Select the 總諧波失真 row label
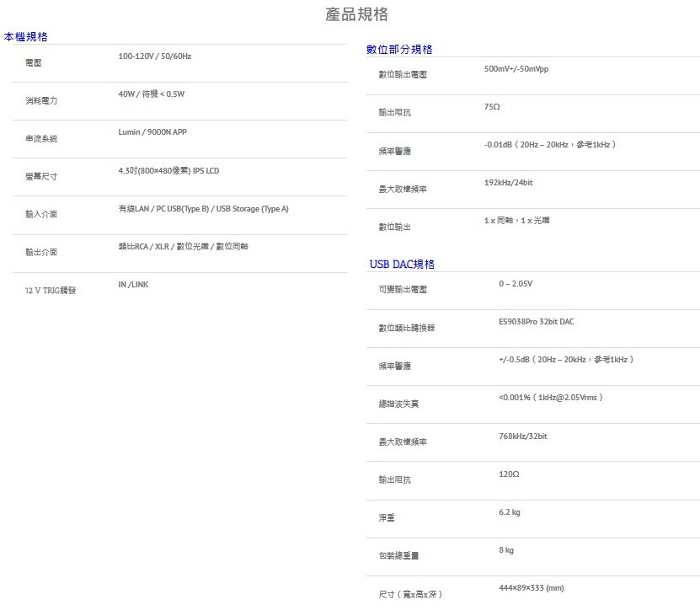700x605 pixels. [398, 404]
